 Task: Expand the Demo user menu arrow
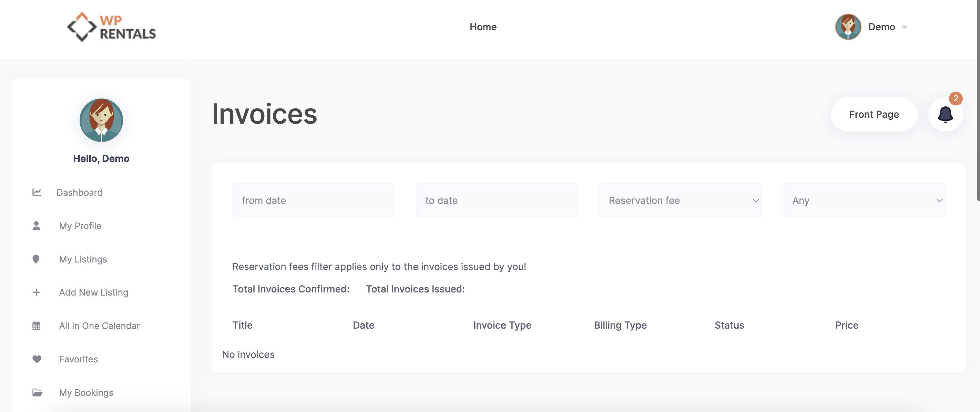click(x=905, y=28)
